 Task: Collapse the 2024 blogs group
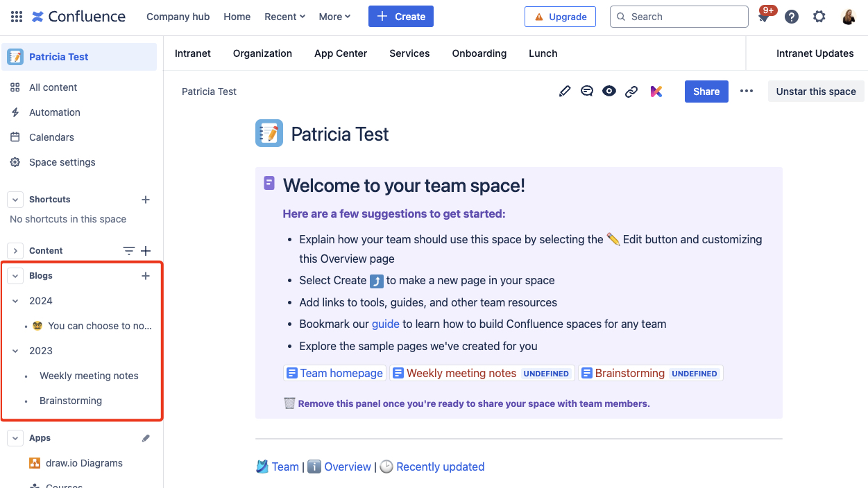point(15,300)
